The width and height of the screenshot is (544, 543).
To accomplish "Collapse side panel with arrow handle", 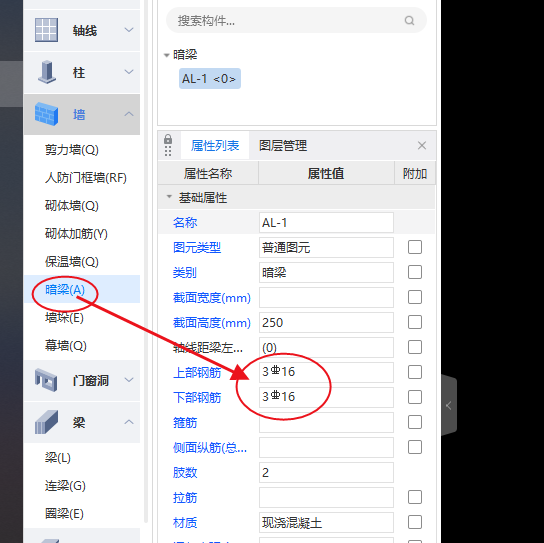I will pyautogui.click(x=449, y=405).
